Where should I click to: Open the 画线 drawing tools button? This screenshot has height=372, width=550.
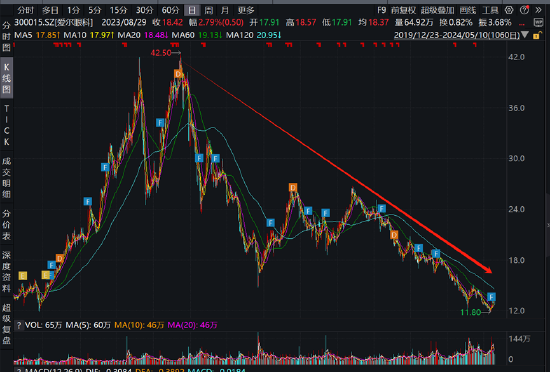point(468,10)
